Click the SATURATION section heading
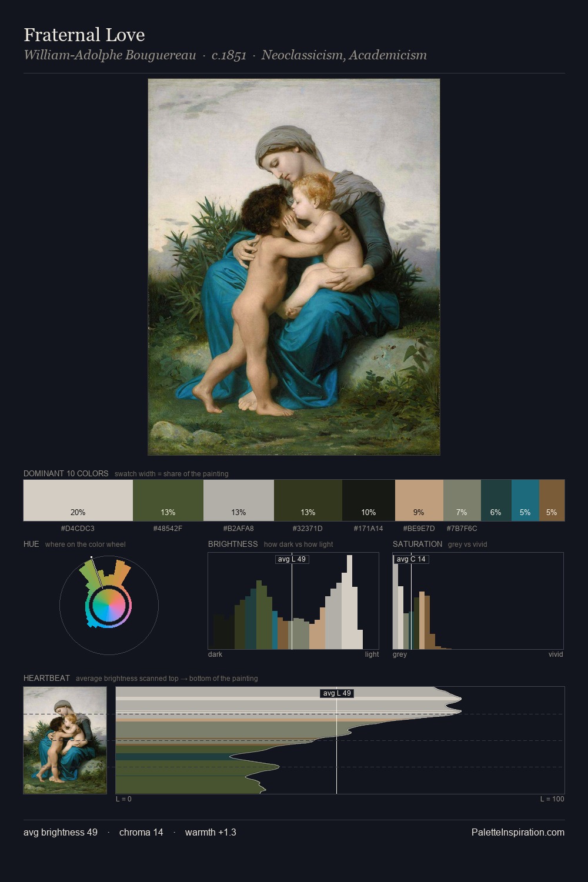Screen dimensions: 588x882 [x=417, y=544]
